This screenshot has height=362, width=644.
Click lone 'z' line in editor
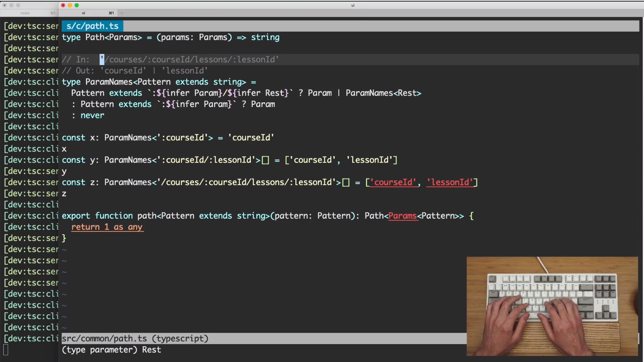click(x=64, y=194)
